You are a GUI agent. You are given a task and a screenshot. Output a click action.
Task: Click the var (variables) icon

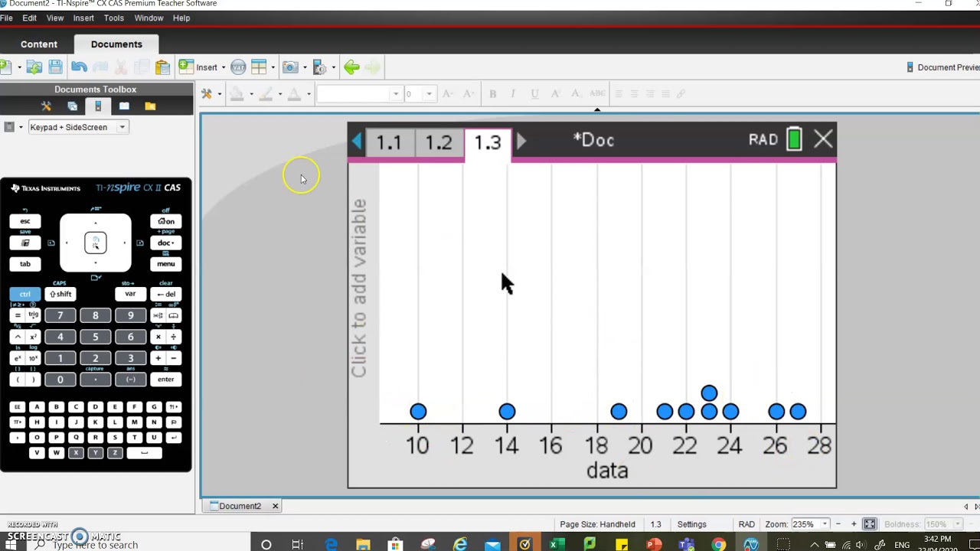coord(238,67)
